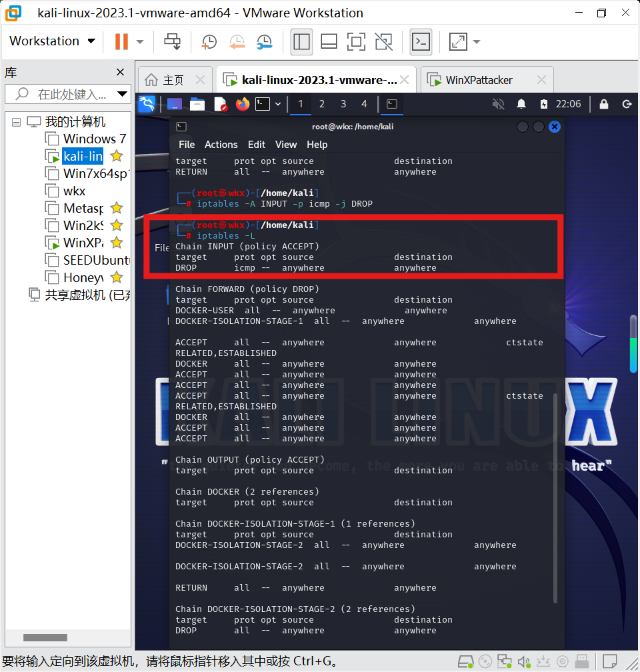Click the terminal window scrollbar

point(555,497)
